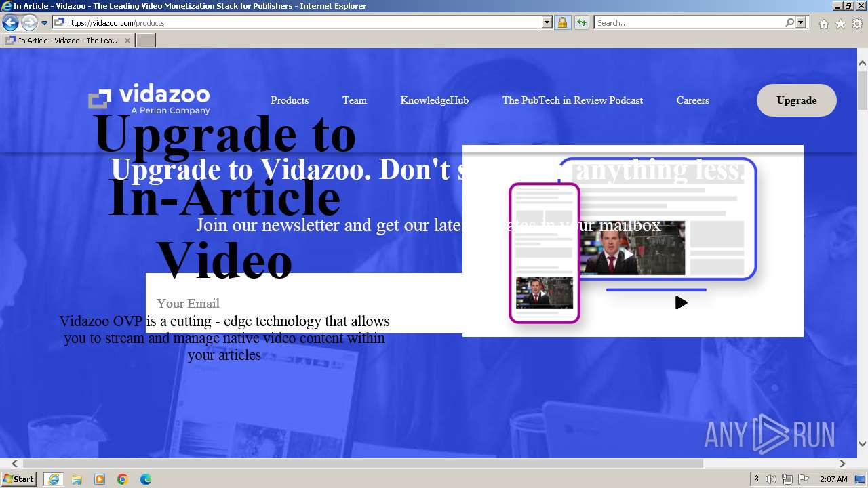The image size is (868, 488).
Task: Click the vertical scrollbar thumb
Action: coord(863,89)
